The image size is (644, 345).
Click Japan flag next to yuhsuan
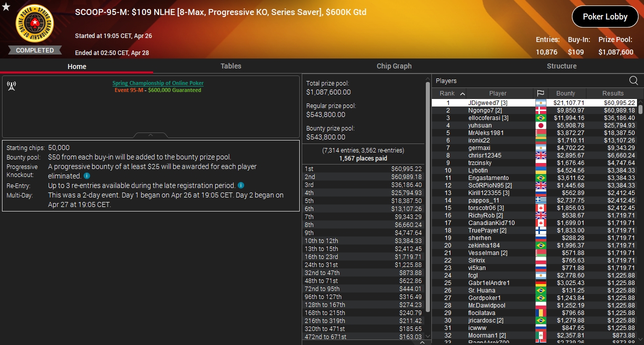(x=540, y=125)
